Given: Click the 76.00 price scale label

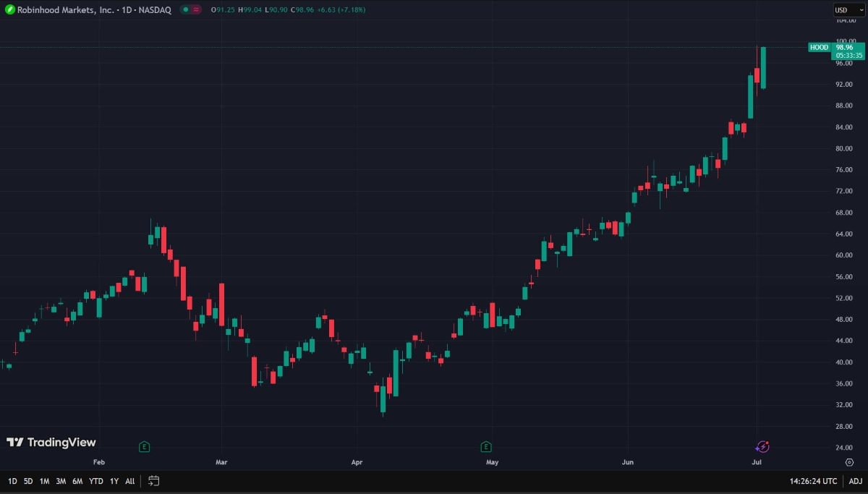Looking at the screenshot, I should (x=845, y=170).
